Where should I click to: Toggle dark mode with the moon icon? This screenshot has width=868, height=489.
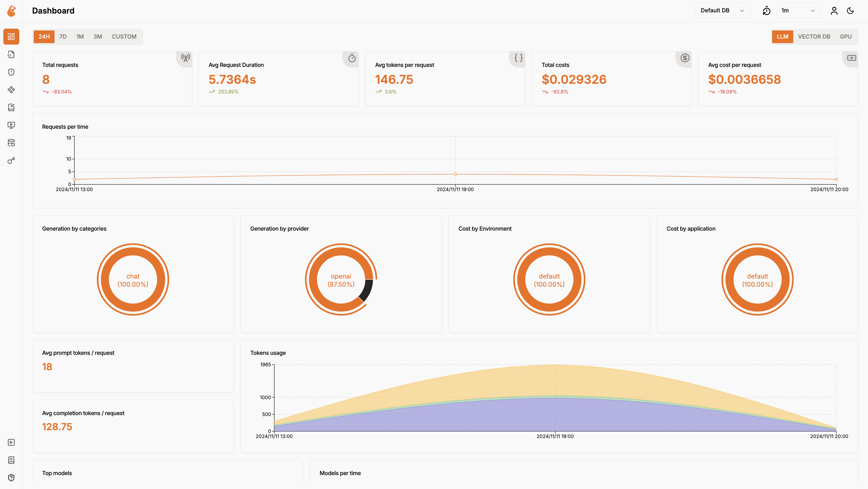coord(850,11)
